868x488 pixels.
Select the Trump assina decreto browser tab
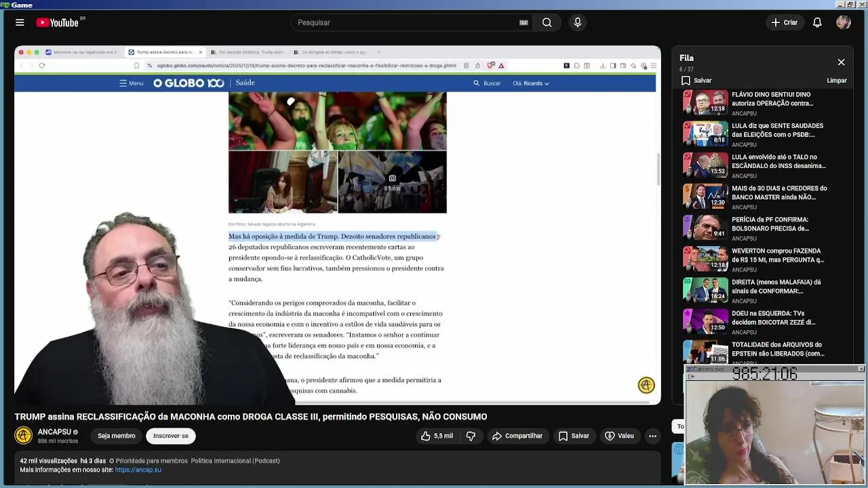click(164, 52)
